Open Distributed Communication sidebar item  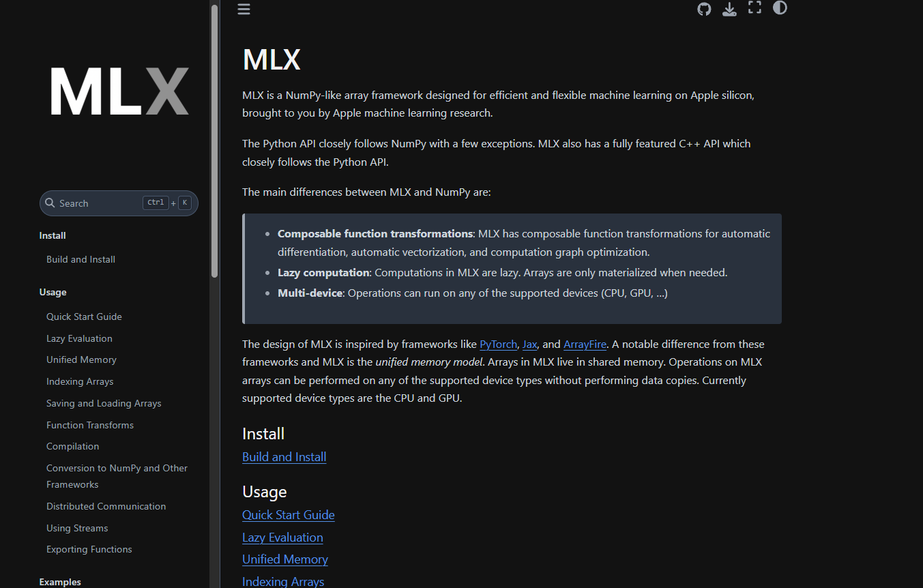(x=106, y=506)
